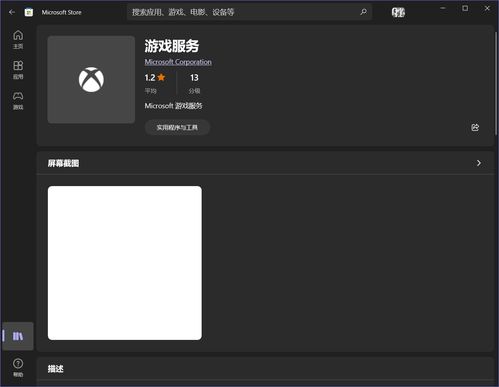The height and width of the screenshot is (387, 499).
Task: Maximize the Microsoft Store window
Action: (x=465, y=8)
